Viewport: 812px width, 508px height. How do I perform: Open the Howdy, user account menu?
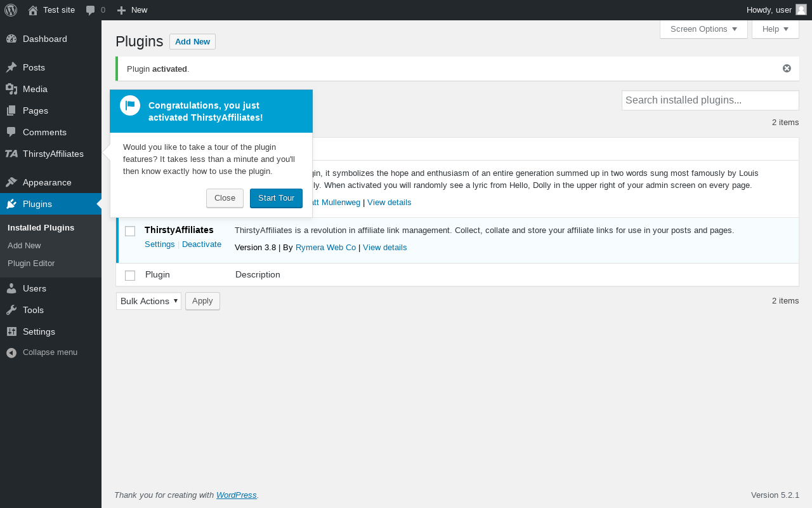[776, 10]
